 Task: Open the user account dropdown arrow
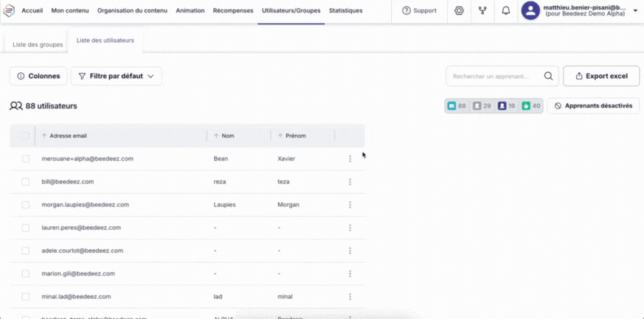tap(635, 11)
